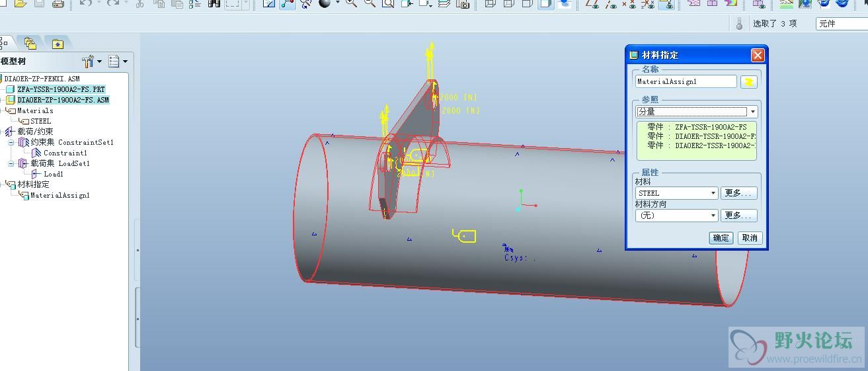Click the rainbow color appearance icon
The width and height of the screenshot is (868, 371).
[x=731, y=3]
